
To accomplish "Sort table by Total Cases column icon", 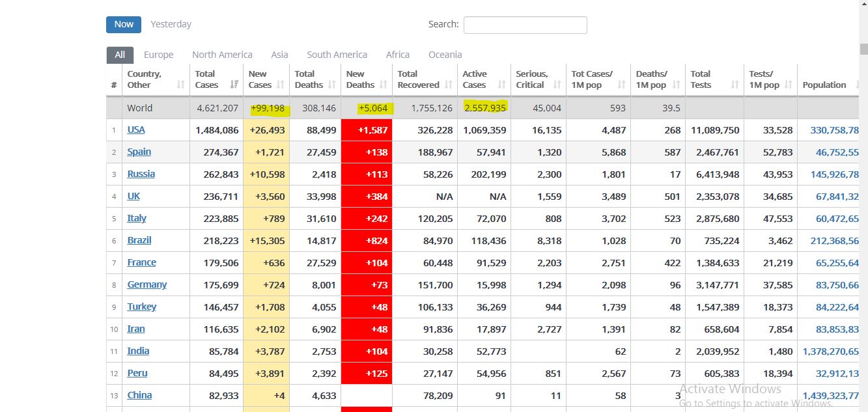I will 234,85.
